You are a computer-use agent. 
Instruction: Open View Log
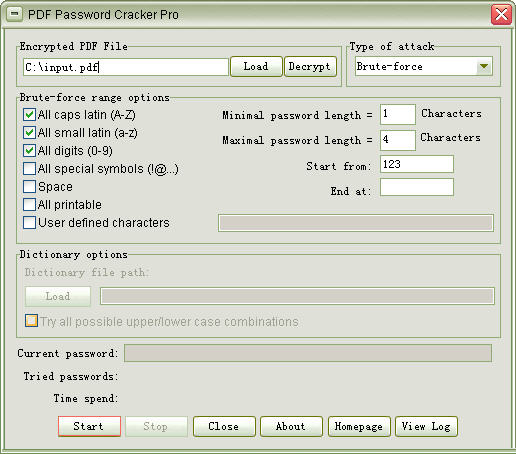point(426,426)
